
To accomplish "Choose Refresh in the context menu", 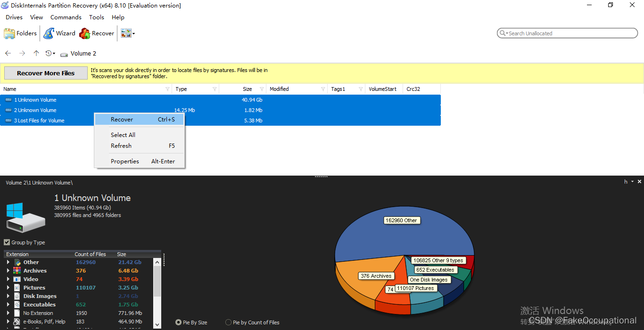I will point(139,146).
